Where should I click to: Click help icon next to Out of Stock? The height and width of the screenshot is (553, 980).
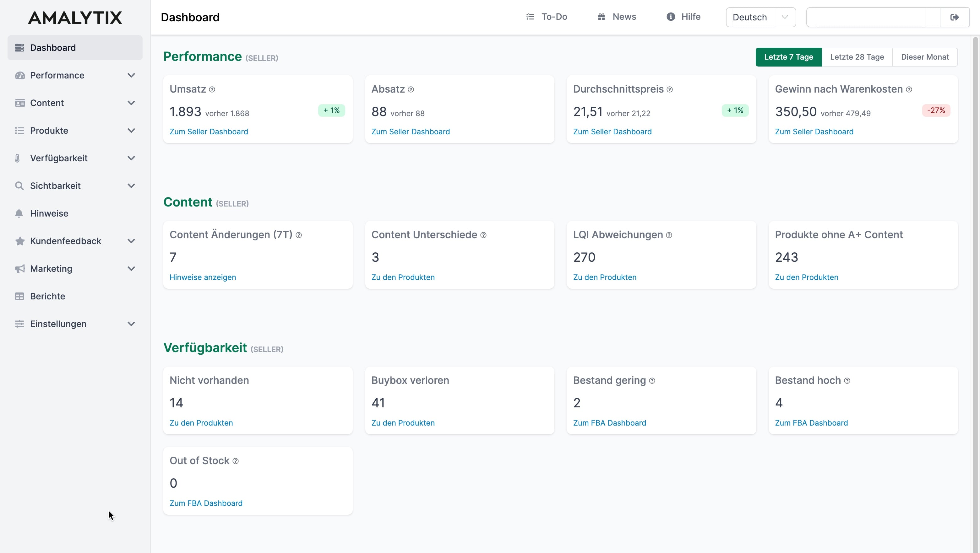236,461
